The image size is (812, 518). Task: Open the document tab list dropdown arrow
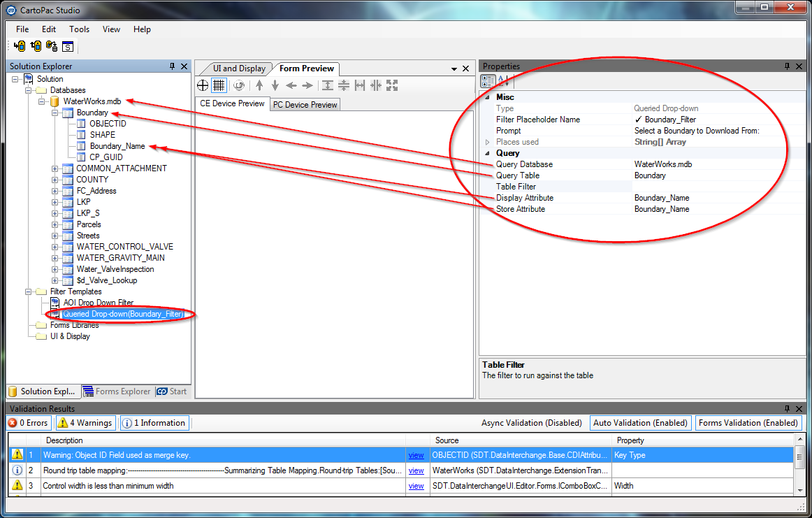click(x=454, y=69)
